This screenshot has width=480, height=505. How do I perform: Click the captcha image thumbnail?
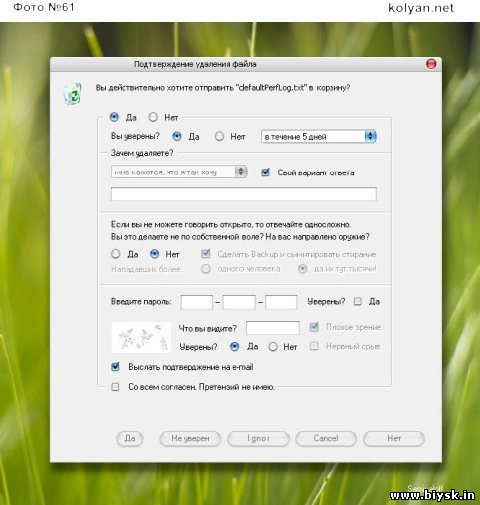coord(141,337)
